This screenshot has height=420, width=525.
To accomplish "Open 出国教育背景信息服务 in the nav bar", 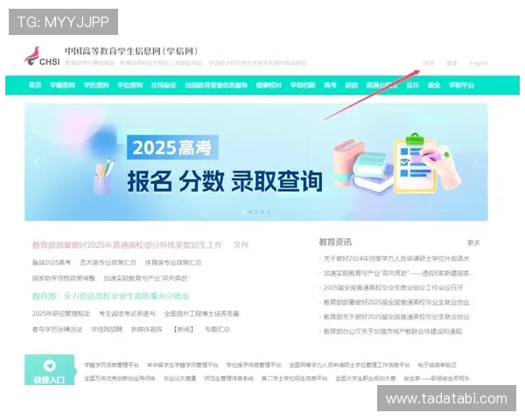I will click(x=216, y=85).
